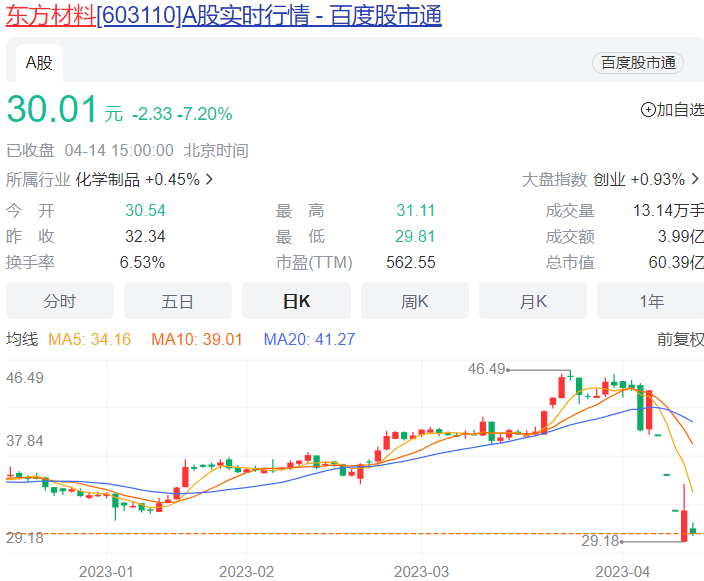The width and height of the screenshot is (704, 581).
Task: Click the 2023-03 date axis label
Action: (x=422, y=572)
